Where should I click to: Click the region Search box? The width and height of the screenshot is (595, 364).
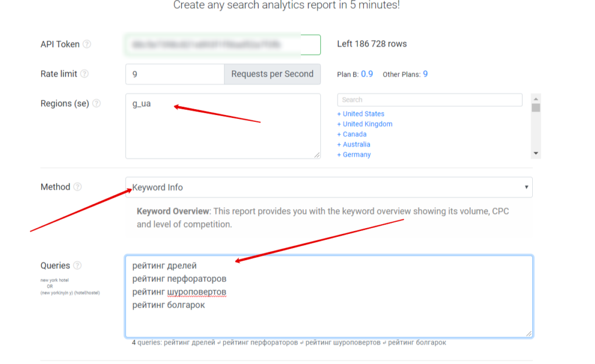click(429, 100)
